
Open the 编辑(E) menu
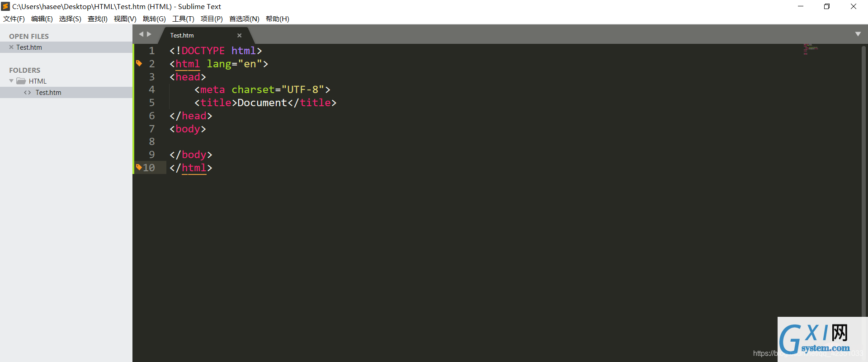pyautogui.click(x=42, y=19)
